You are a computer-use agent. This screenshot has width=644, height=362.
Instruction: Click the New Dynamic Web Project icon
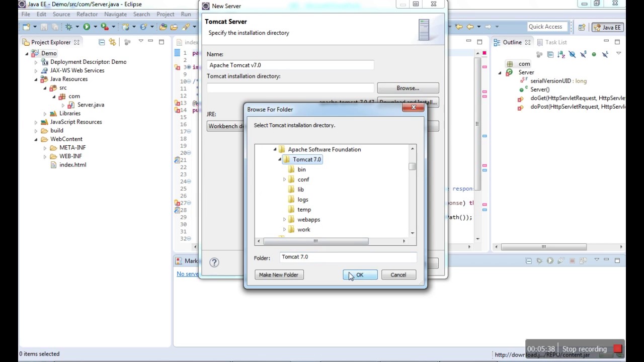(x=125, y=27)
